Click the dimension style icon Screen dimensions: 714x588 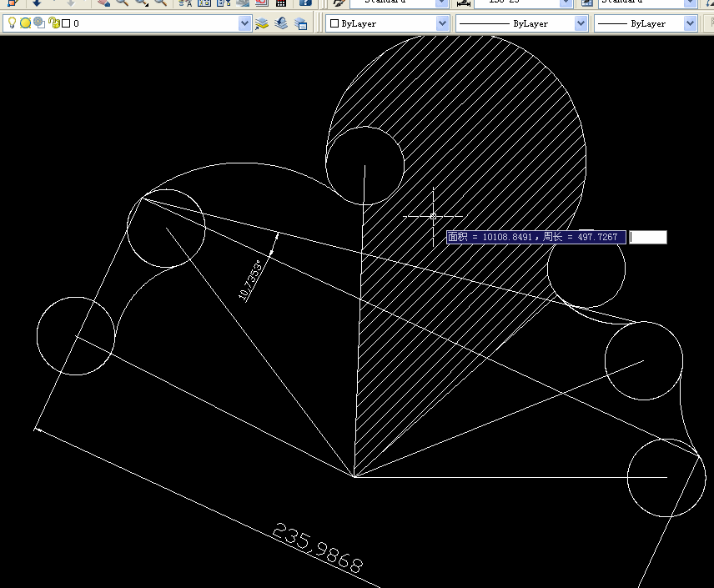(464, 3)
